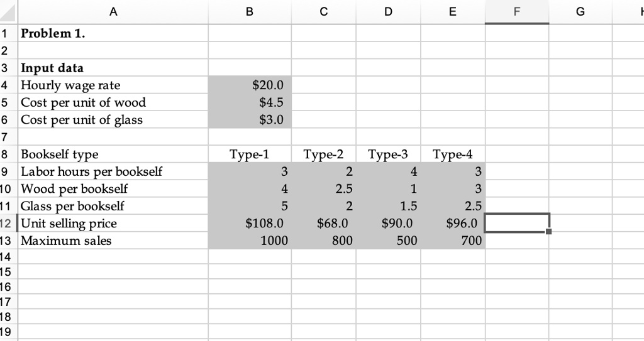The width and height of the screenshot is (644, 341).
Task: Click the fill handle of cell F12
Action: click(549, 232)
